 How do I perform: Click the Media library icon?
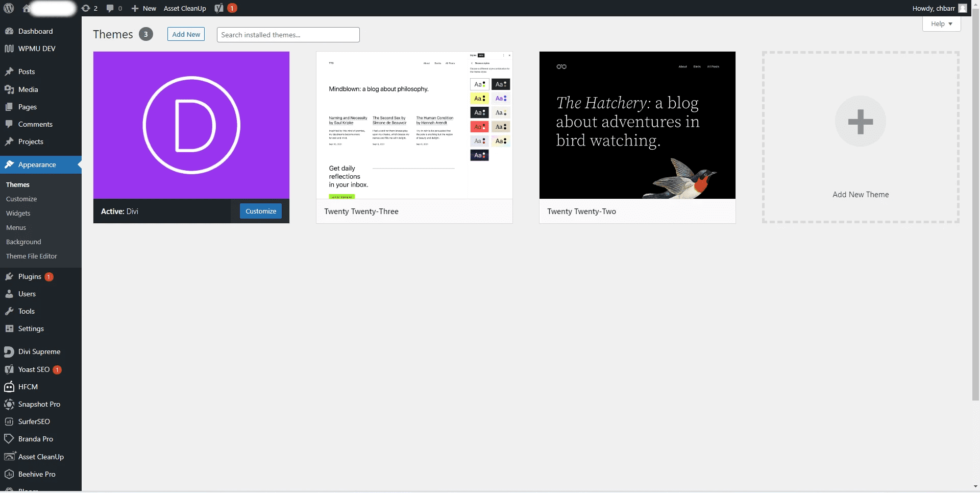[9, 89]
